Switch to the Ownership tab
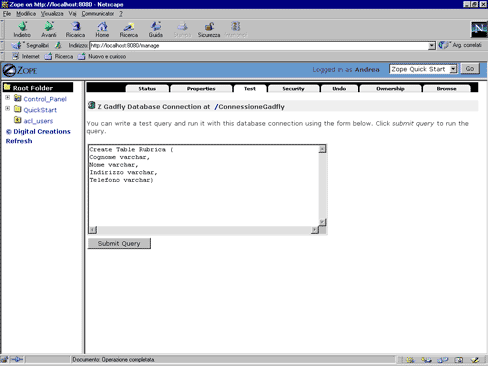 coord(390,89)
